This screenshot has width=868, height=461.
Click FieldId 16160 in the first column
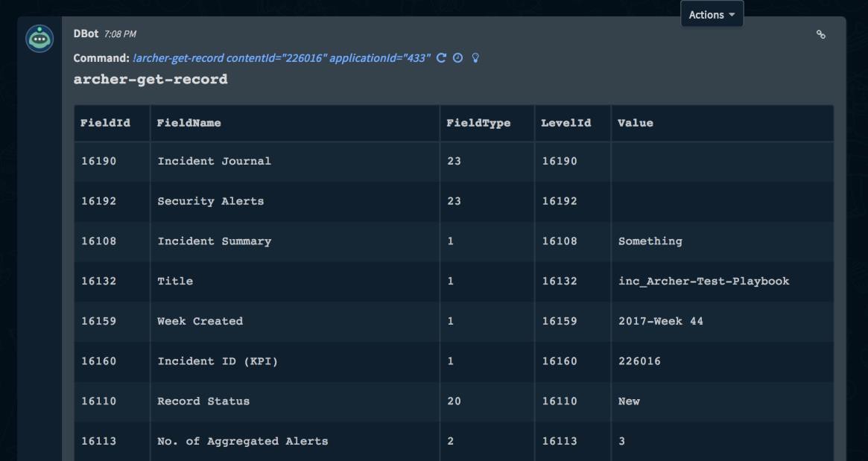point(98,361)
